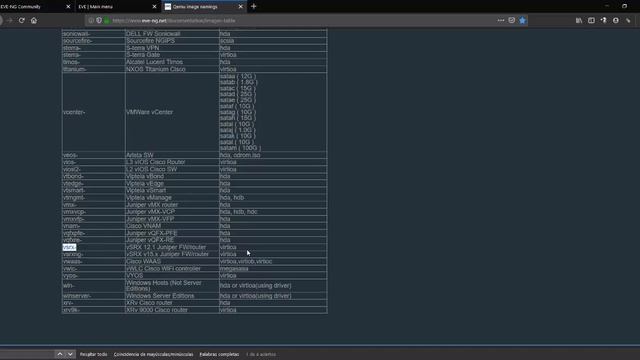This screenshot has height=360, width=640.
Task: Reload the current page
Action: click(x=22, y=20)
